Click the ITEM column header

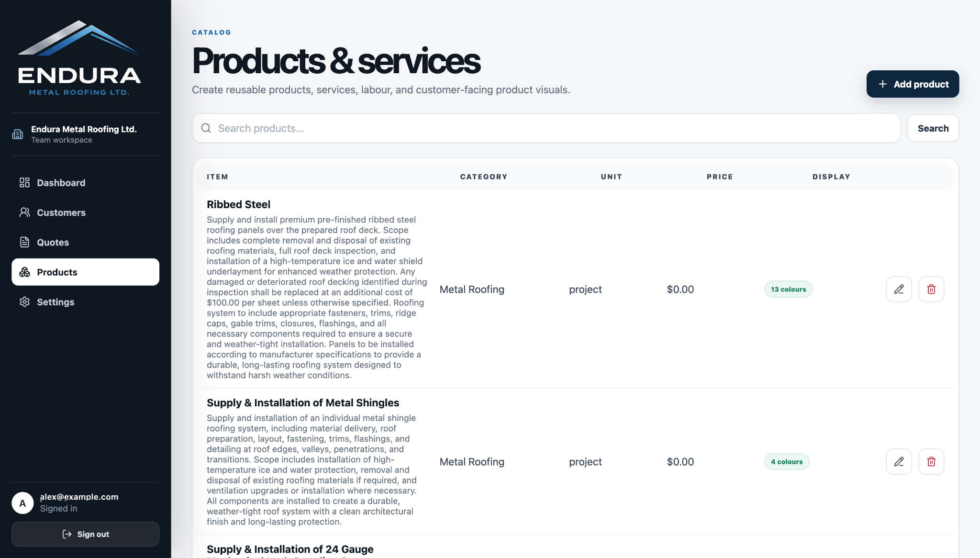(x=217, y=177)
